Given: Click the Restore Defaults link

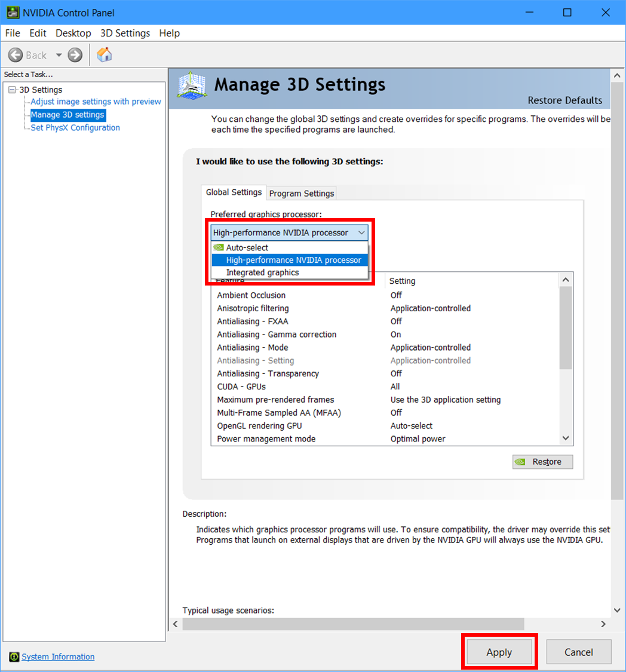Looking at the screenshot, I should pyautogui.click(x=564, y=100).
